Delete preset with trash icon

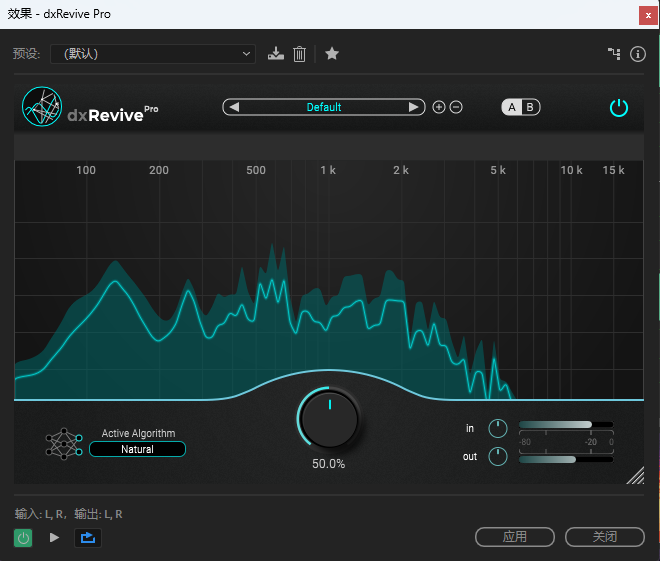[x=299, y=54]
